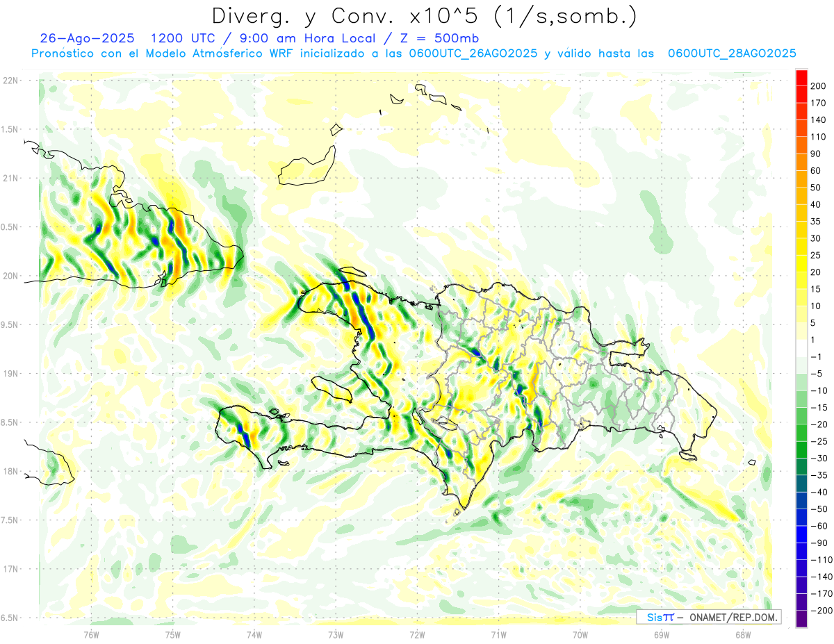Click the '20N' latitude label
The width and height of the screenshot is (834, 644).
click(11, 276)
